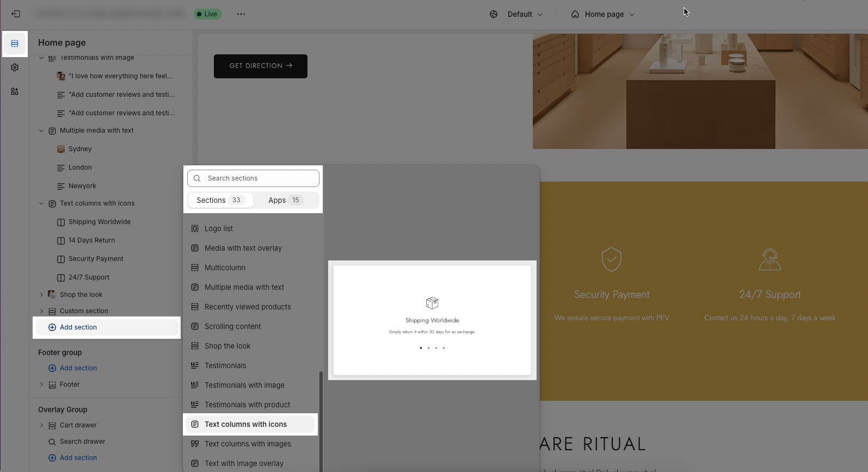Image resolution: width=868 pixels, height=472 pixels.
Task: Type in the Search sections field
Action: (258, 178)
